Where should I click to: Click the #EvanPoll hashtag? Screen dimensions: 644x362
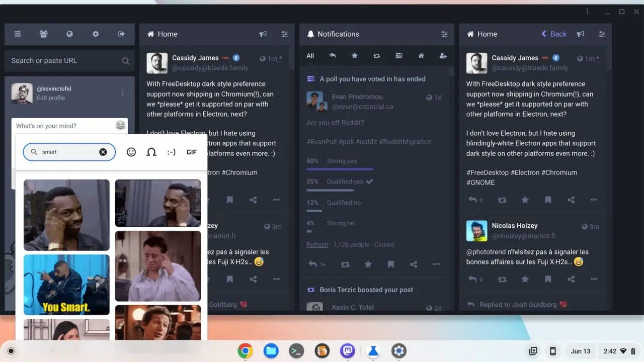tap(321, 142)
